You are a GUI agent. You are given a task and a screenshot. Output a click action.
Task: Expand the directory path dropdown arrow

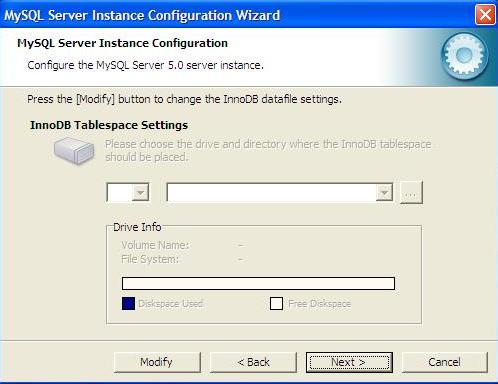(384, 192)
